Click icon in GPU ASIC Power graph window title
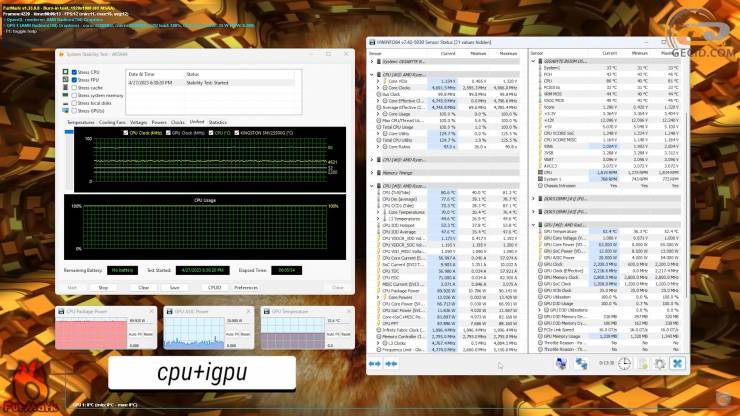This screenshot has width=740, height=416. tap(169, 312)
